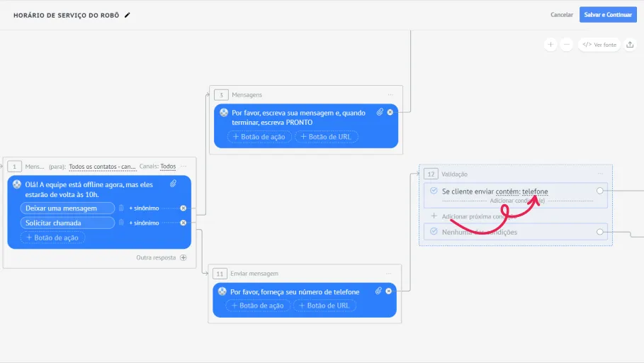Add Botão de ação in block 11
Viewport: 644px width, 363px height.
(258, 306)
